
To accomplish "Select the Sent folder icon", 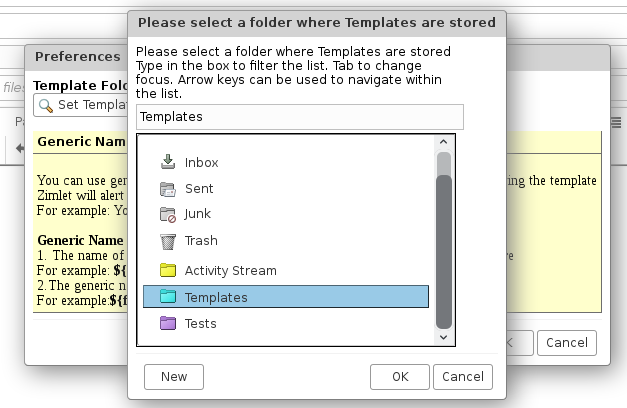I will point(168,188).
